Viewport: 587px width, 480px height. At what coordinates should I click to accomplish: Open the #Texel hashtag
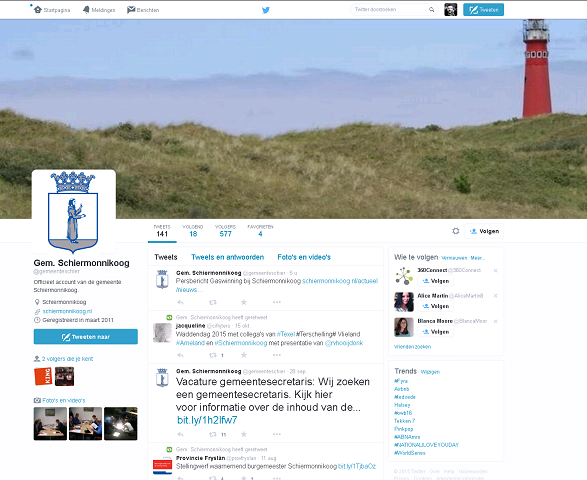click(286, 334)
